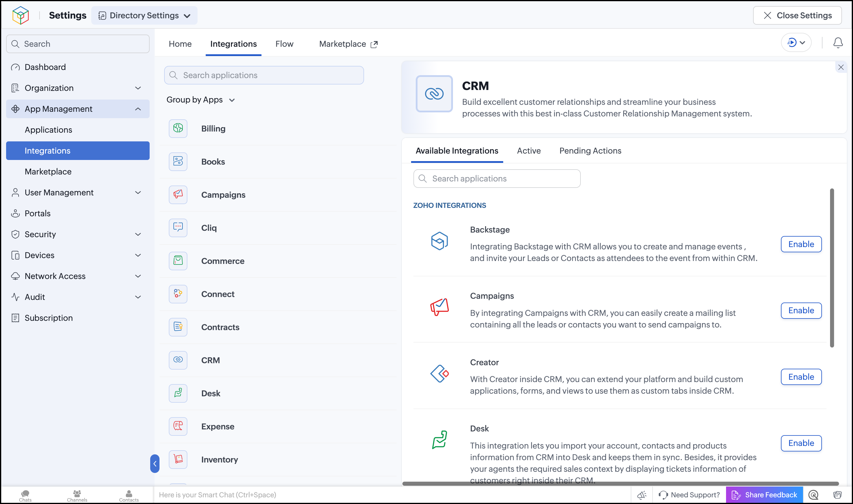The width and height of the screenshot is (853, 504).
Task: Open Applications under App Management
Action: tap(78, 130)
